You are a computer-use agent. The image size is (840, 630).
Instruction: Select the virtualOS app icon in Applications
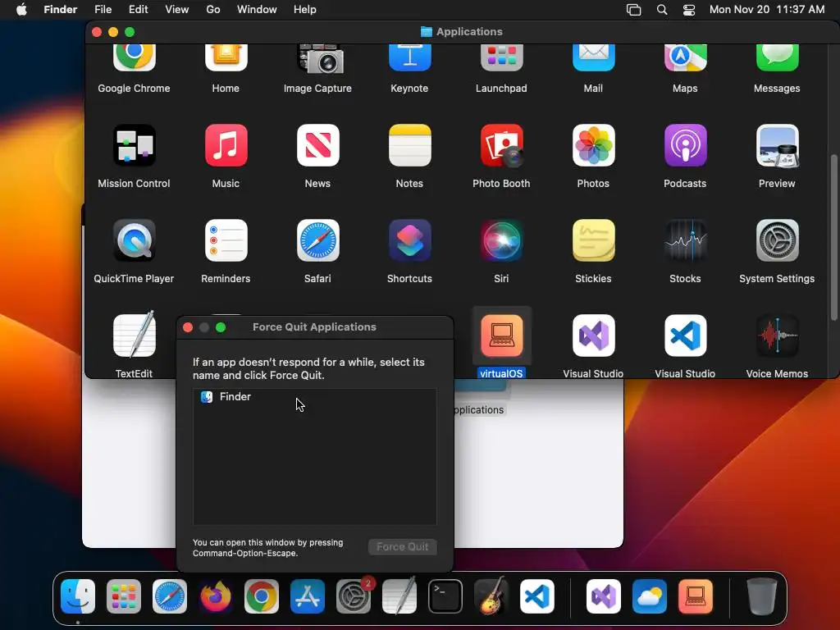[x=502, y=336]
